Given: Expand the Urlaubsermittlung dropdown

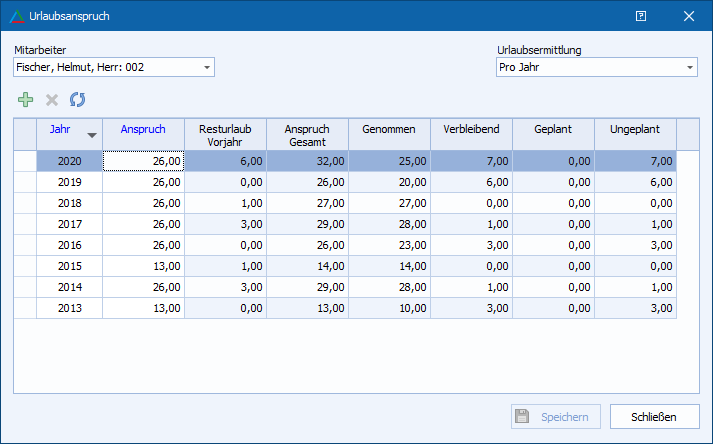Looking at the screenshot, I should pos(690,68).
